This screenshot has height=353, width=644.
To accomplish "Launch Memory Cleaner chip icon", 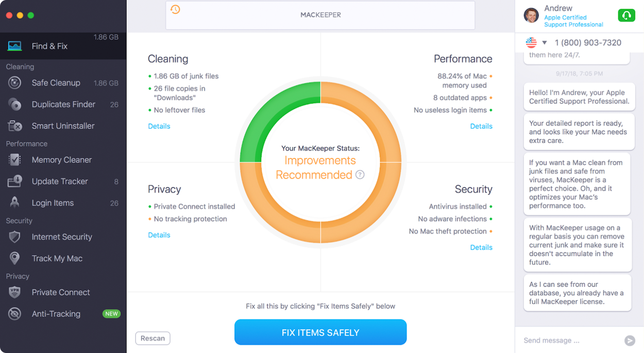I will coord(14,160).
